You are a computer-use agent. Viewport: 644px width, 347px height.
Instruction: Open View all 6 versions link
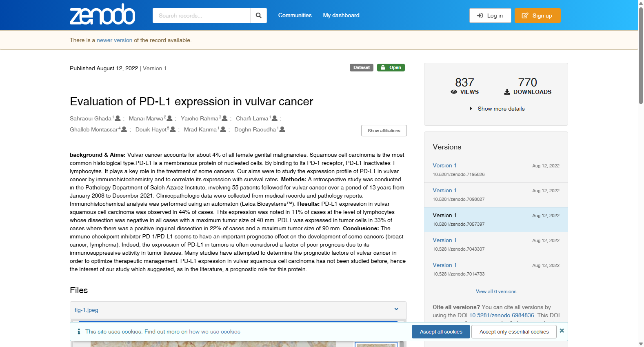click(x=496, y=291)
